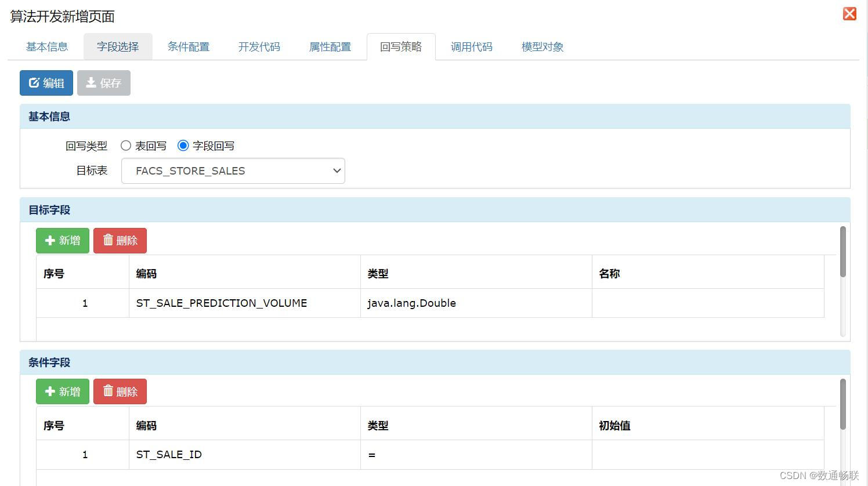This screenshot has width=868, height=486.
Task: Select the java.lang.Double type cell
Action: click(x=476, y=303)
